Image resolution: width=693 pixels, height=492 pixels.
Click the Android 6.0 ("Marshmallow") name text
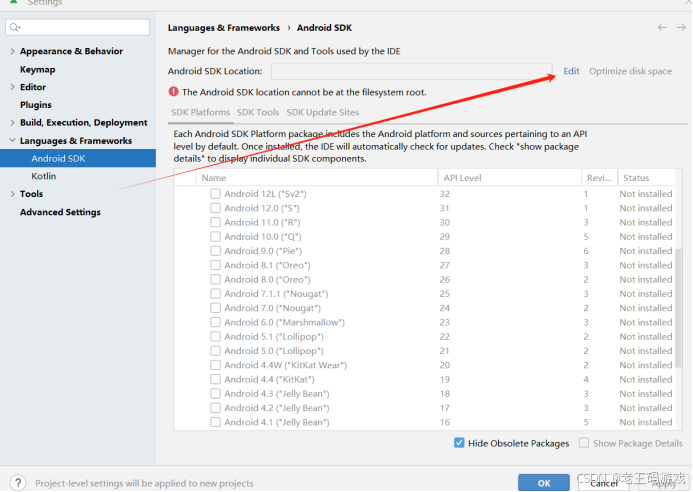coord(285,322)
